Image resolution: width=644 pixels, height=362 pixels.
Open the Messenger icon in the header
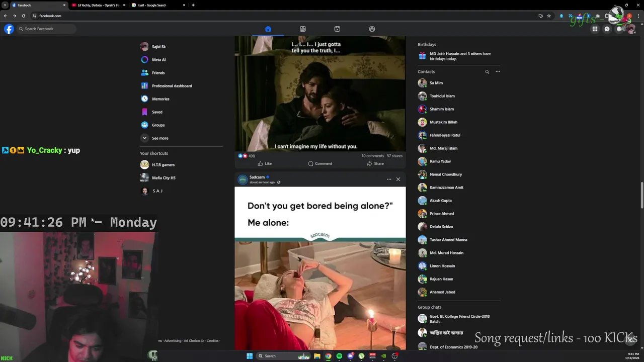coord(607,29)
